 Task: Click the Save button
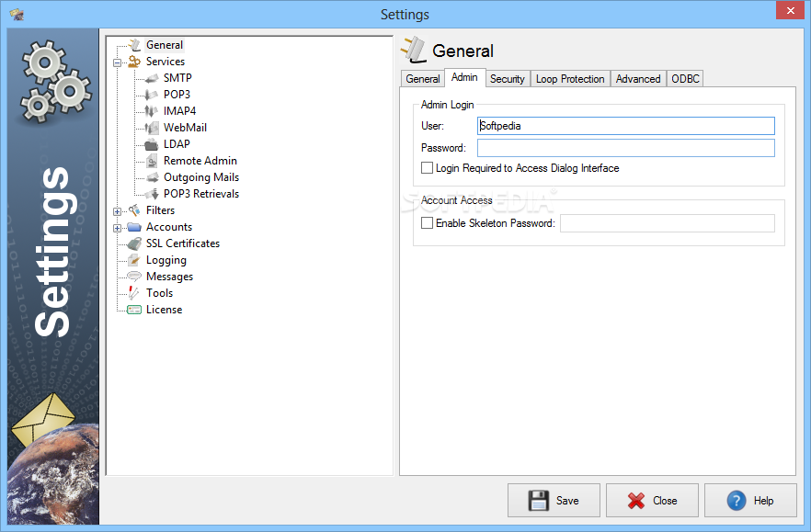coord(554,501)
